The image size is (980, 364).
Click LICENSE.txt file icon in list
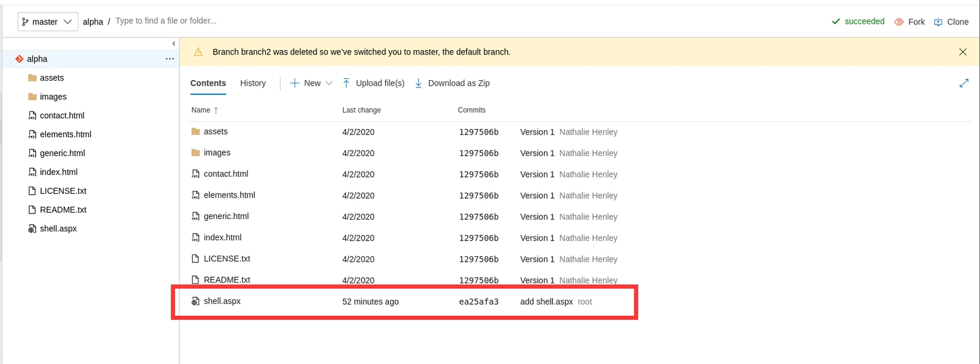195,259
